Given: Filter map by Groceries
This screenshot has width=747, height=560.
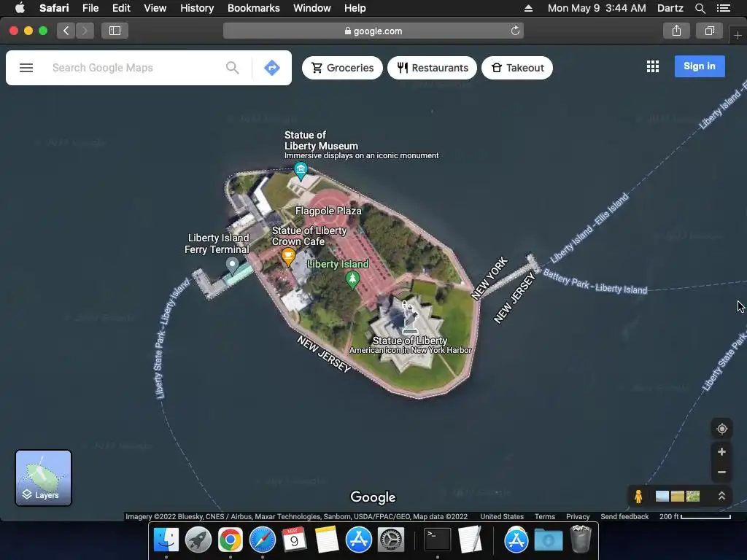Looking at the screenshot, I should [342, 68].
